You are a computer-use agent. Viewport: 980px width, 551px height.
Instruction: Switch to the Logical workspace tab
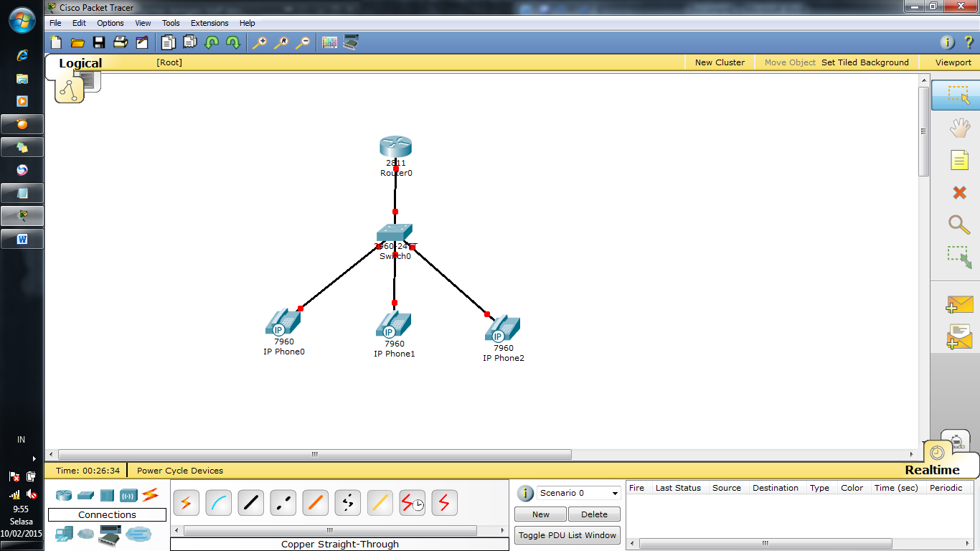click(80, 63)
